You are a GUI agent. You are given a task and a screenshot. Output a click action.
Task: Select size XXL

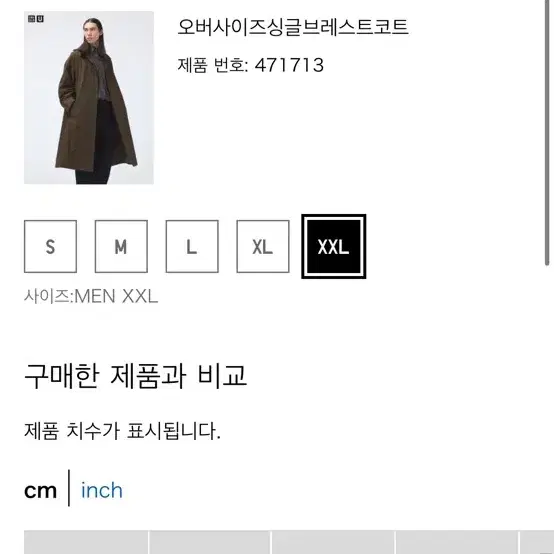[334, 246]
